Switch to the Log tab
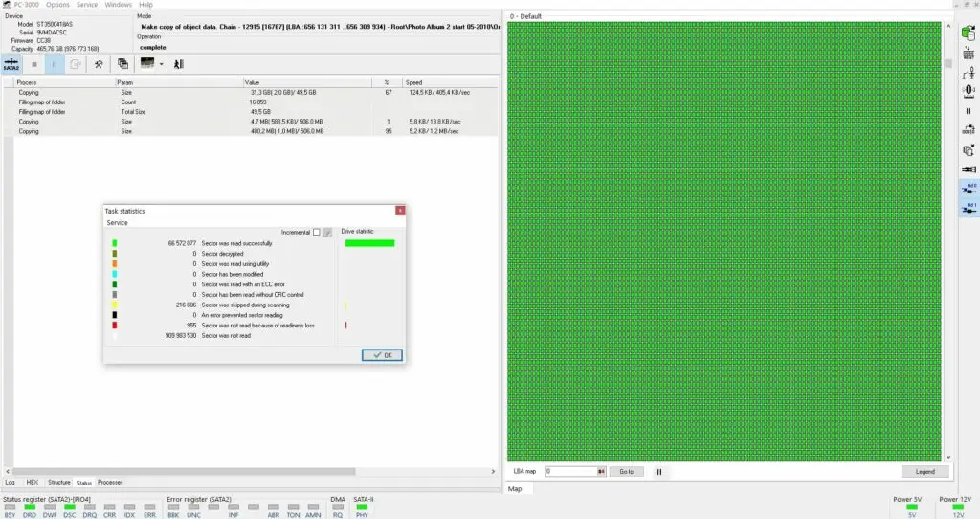The height and width of the screenshot is (519, 980). tap(10, 482)
